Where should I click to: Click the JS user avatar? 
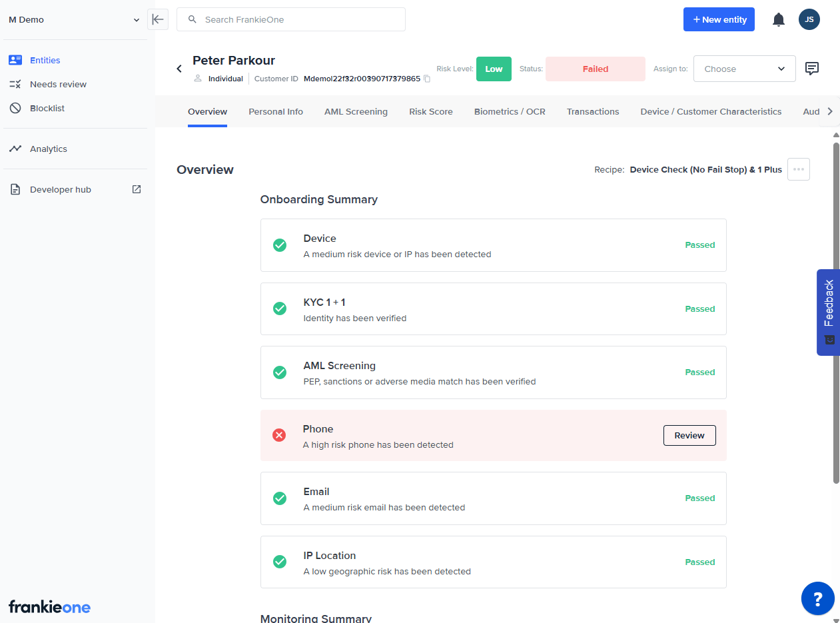[x=809, y=19]
